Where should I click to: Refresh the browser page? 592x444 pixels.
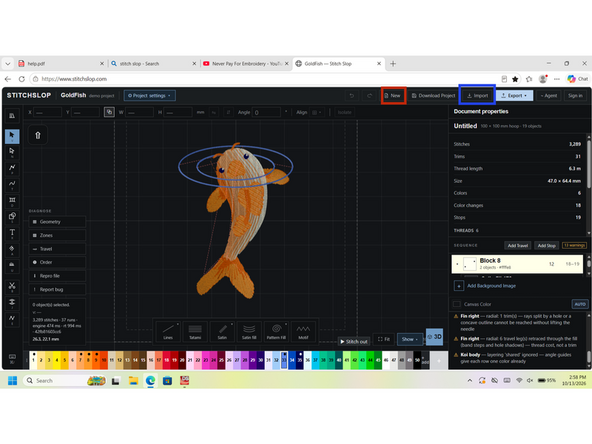(22, 79)
